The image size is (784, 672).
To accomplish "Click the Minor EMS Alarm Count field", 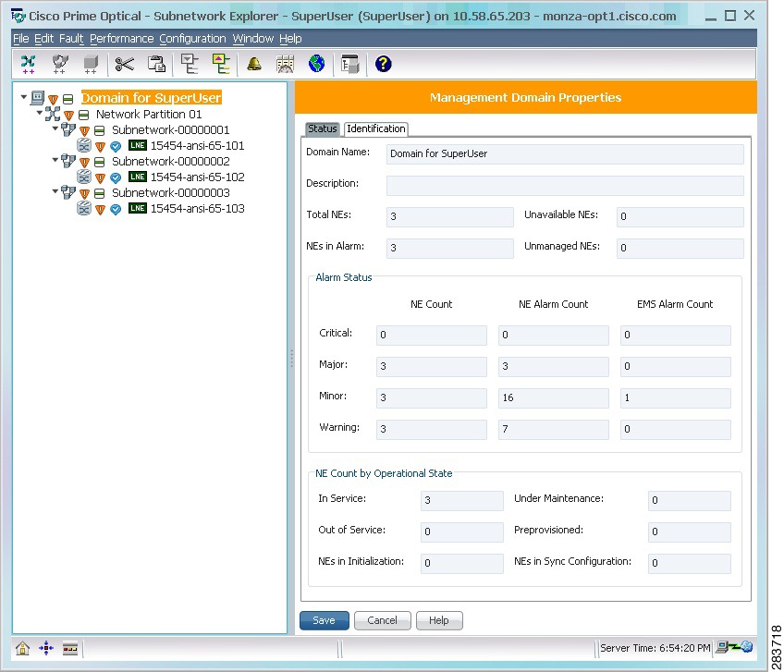I will coord(676,398).
